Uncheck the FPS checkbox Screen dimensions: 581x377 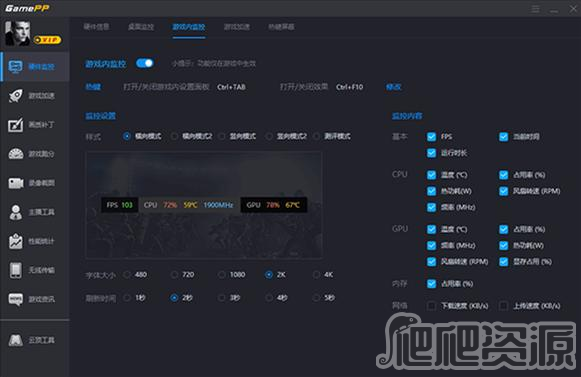431,137
